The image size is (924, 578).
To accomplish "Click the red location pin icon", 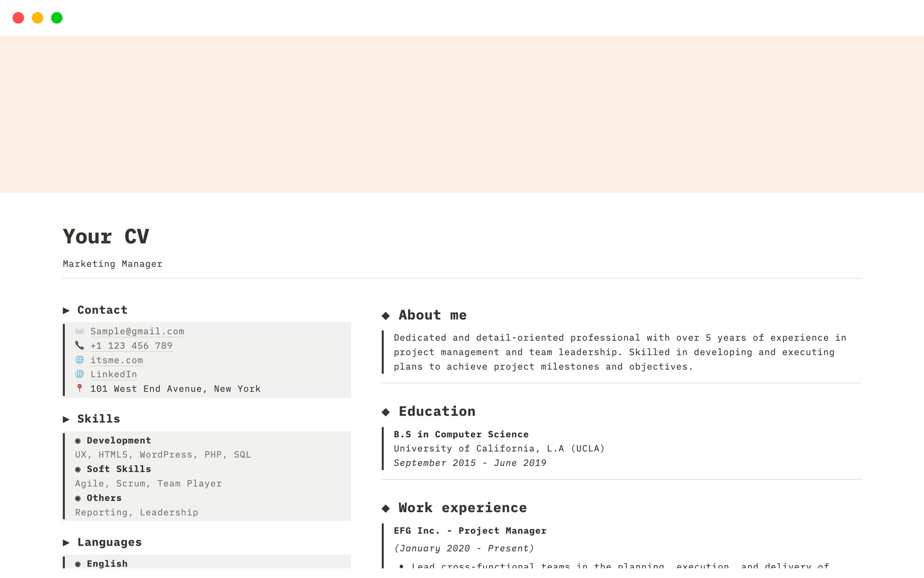I will pos(79,388).
